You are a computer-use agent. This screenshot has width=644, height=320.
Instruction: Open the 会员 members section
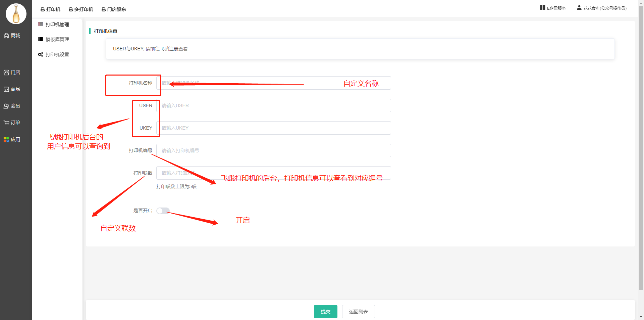pyautogui.click(x=12, y=106)
